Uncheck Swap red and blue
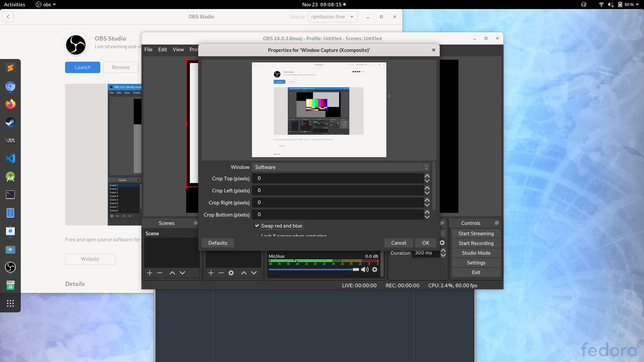 point(257,226)
